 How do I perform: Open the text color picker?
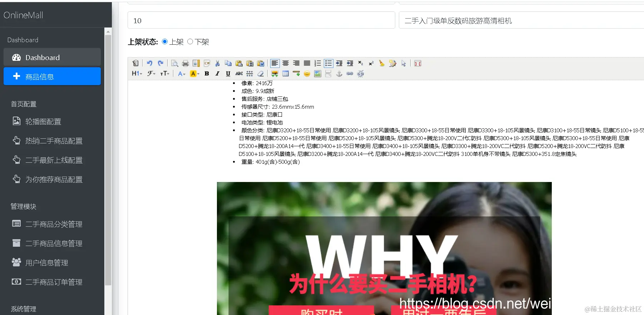pyautogui.click(x=182, y=74)
